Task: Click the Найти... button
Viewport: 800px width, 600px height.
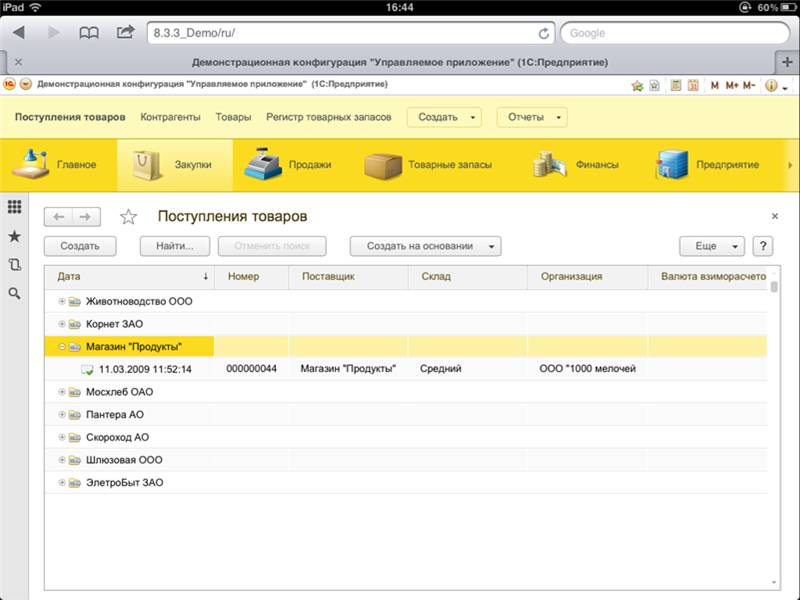Action: (174, 246)
